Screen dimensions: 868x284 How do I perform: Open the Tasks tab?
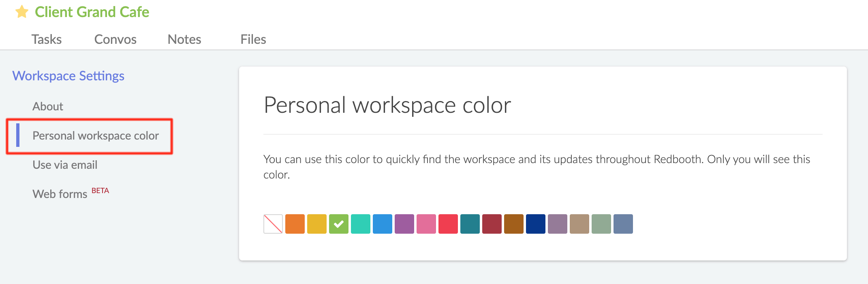click(x=47, y=39)
